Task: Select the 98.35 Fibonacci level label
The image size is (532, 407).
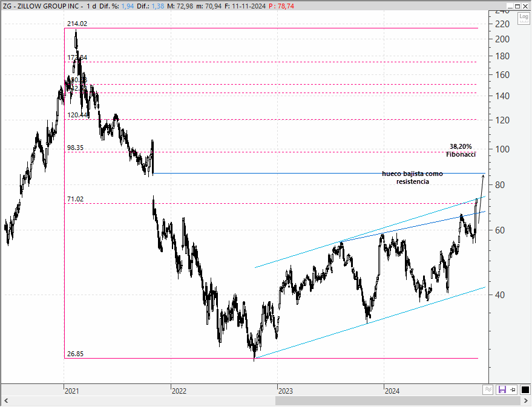Action: (75, 148)
